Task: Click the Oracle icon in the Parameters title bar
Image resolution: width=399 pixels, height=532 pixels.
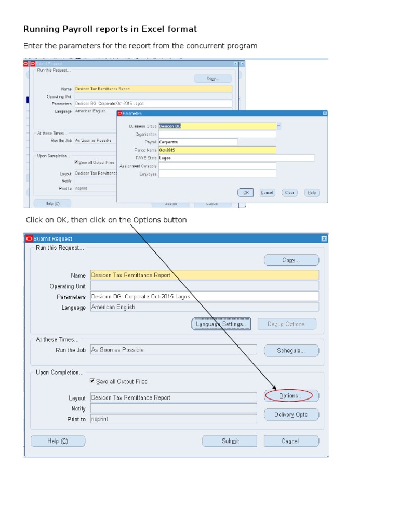Action: point(120,113)
